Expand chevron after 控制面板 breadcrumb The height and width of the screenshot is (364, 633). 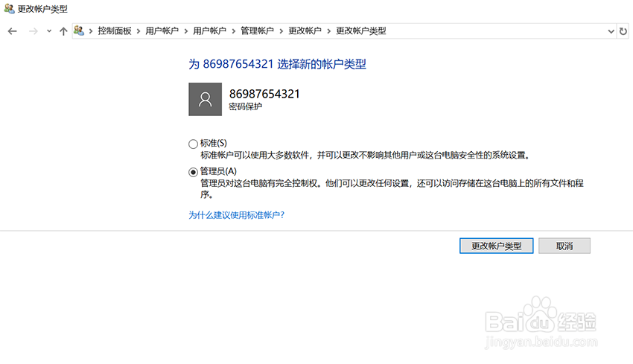pyautogui.click(x=139, y=31)
